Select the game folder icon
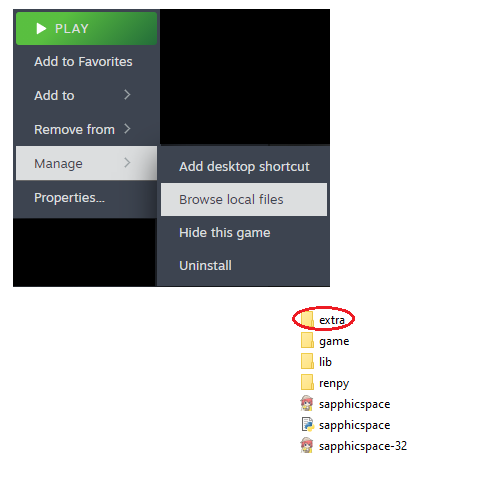Viewport: 500px width, 500px height. coord(307,340)
